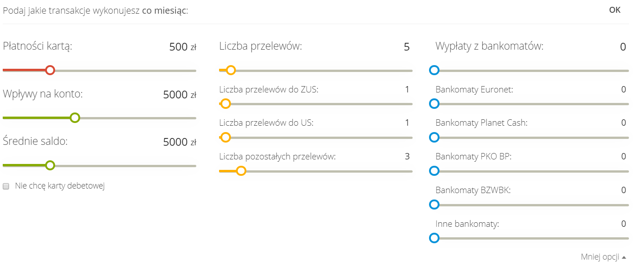Click the Bankomaty BZWBK slider handle
This screenshot has height=271, width=644.
click(x=434, y=205)
